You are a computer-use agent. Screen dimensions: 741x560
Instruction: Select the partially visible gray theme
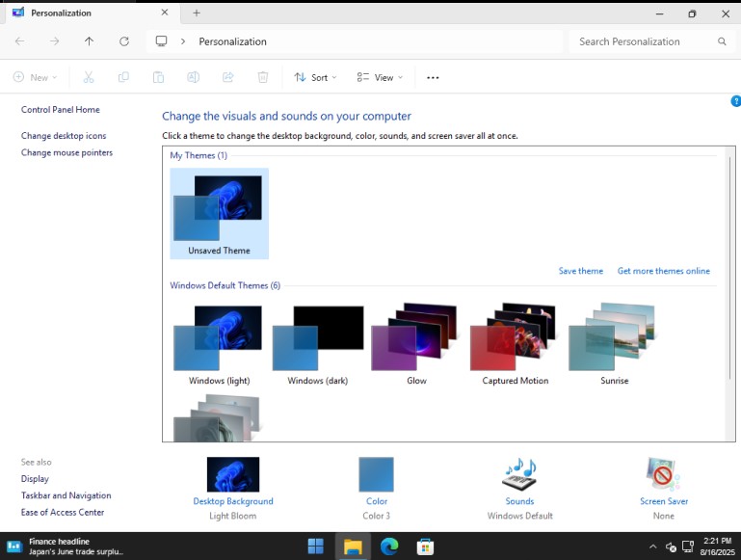[217, 418]
